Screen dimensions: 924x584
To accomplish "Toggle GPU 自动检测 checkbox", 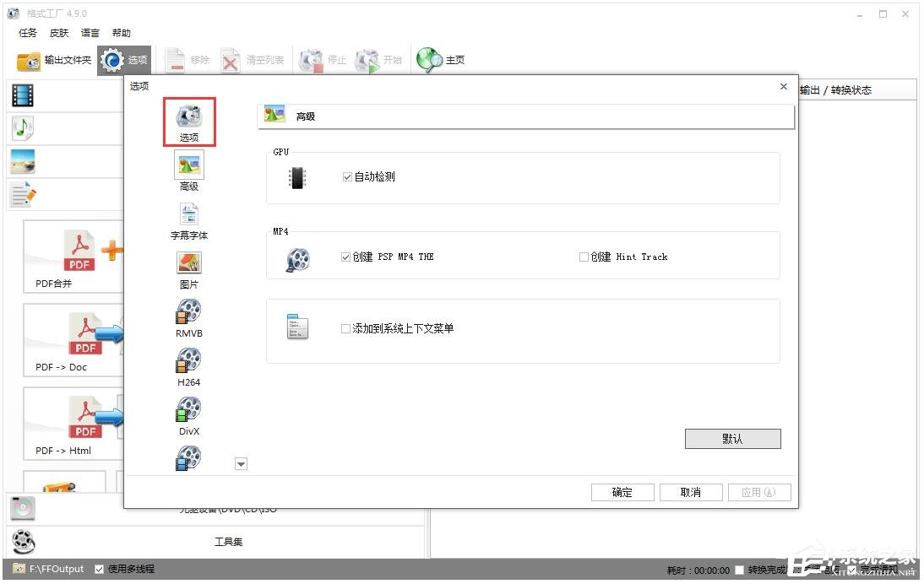I will pyautogui.click(x=348, y=176).
